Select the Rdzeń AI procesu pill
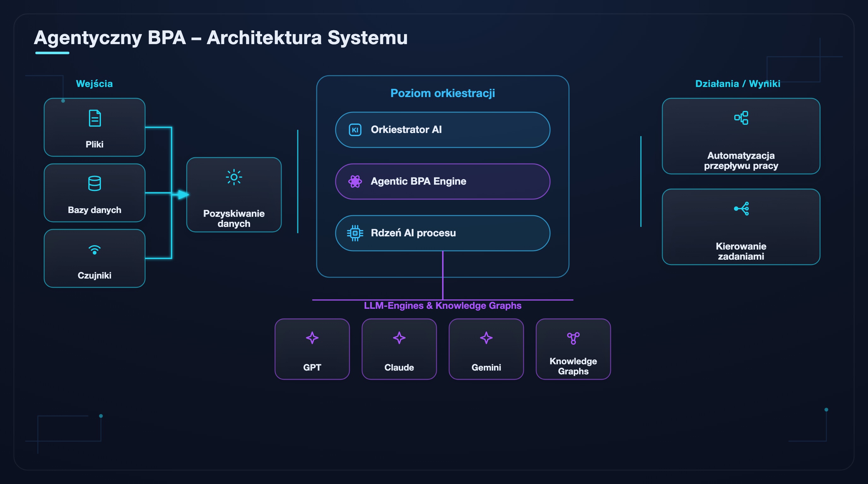Screen dimensions: 868x484 pyautogui.click(x=443, y=233)
